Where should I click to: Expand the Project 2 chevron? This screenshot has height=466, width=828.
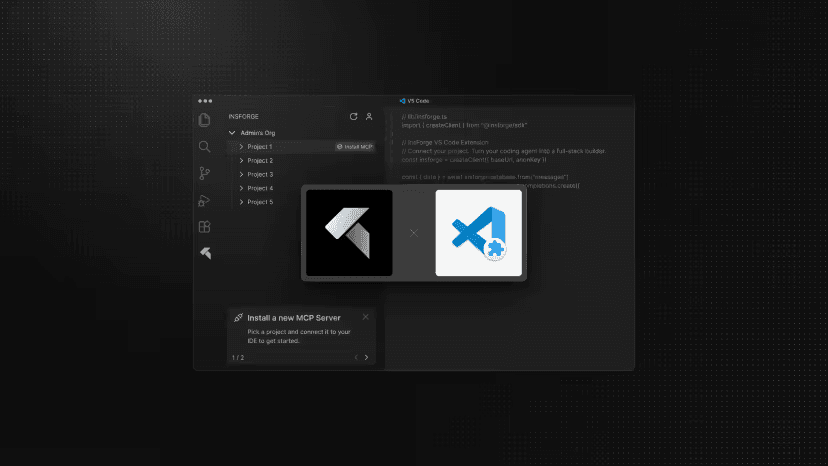(x=241, y=161)
